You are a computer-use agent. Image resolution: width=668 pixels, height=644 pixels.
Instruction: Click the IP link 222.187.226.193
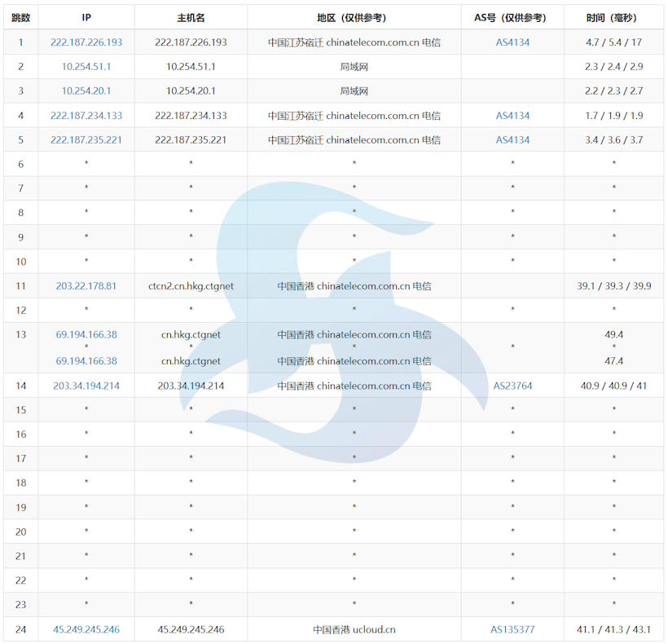pos(86,42)
